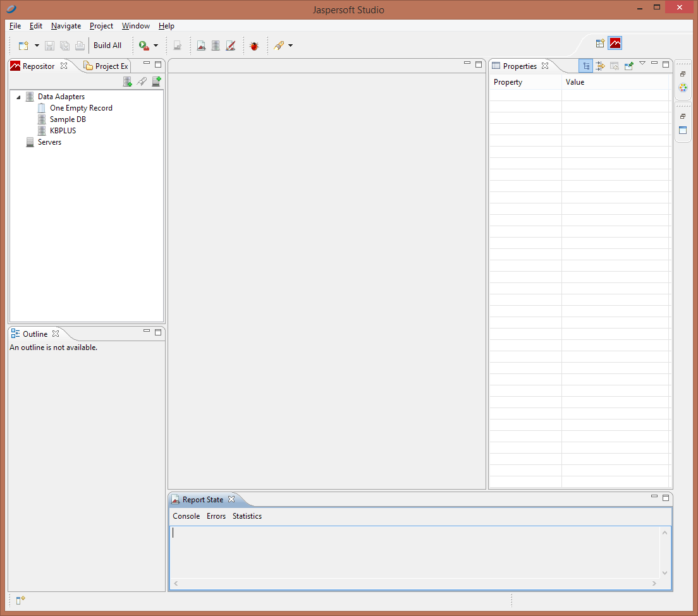Open the New wizard dropdown arrow
The height and width of the screenshot is (616, 698).
click(37, 45)
